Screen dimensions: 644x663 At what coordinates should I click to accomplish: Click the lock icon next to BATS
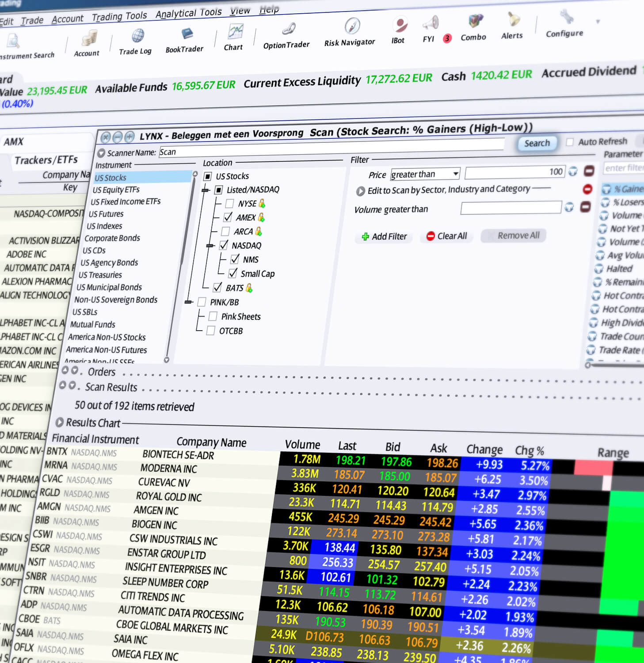pyautogui.click(x=249, y=288)
